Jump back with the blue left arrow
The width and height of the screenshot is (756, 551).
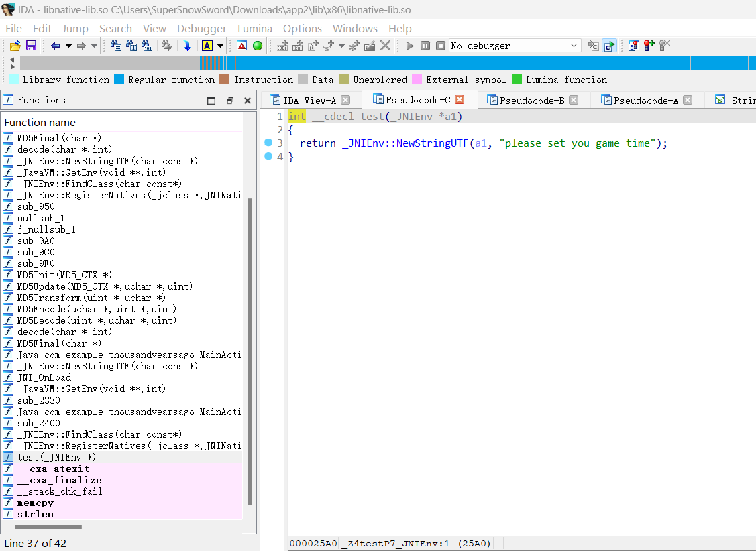coord(56,46)
